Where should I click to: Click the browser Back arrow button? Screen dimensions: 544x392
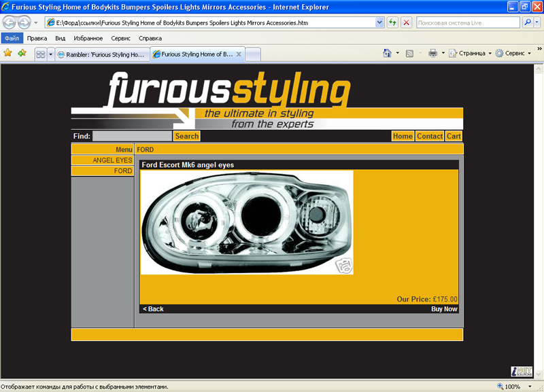click(x=10, y=23)
